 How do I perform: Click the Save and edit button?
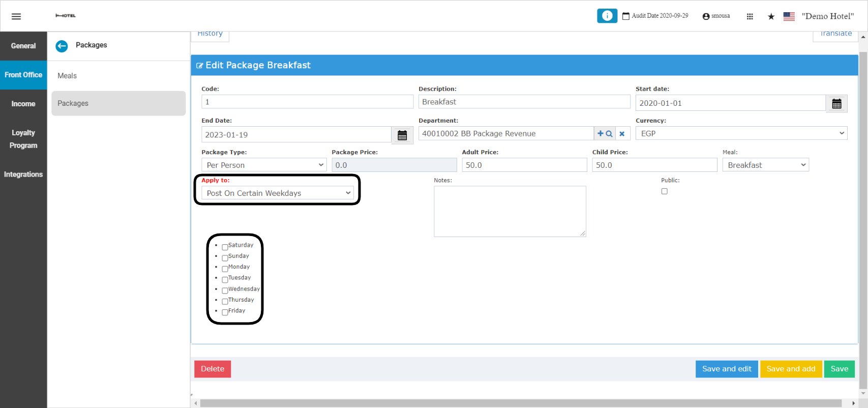(727, 369)
